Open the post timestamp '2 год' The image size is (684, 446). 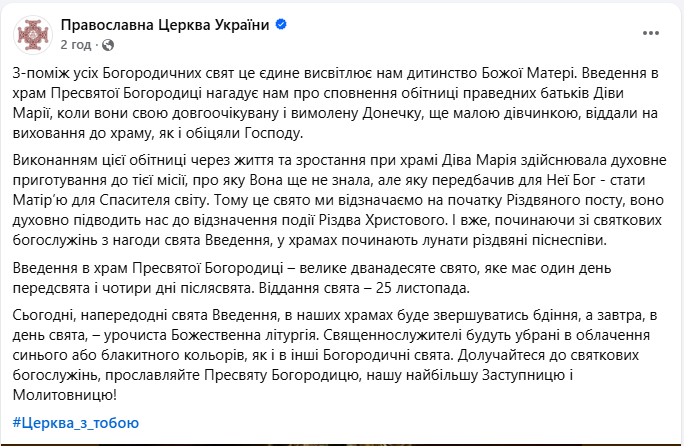coord(75,45)
